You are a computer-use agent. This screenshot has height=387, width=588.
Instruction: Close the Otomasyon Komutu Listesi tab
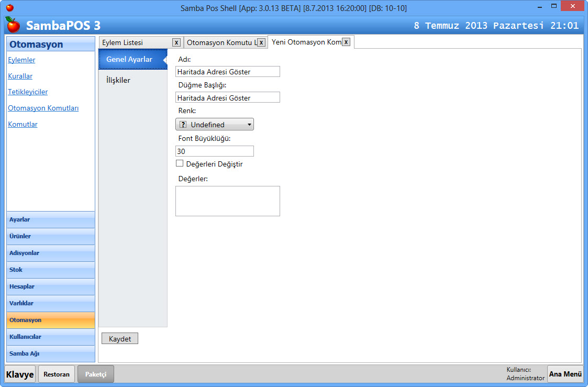click(x=261, y=42)
